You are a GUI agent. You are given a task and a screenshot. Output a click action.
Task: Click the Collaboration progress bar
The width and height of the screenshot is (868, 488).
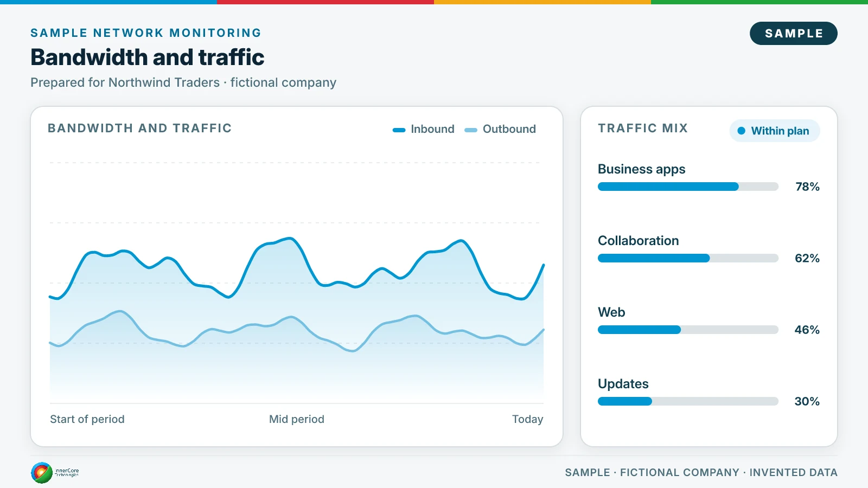click(x=688, y=258)
